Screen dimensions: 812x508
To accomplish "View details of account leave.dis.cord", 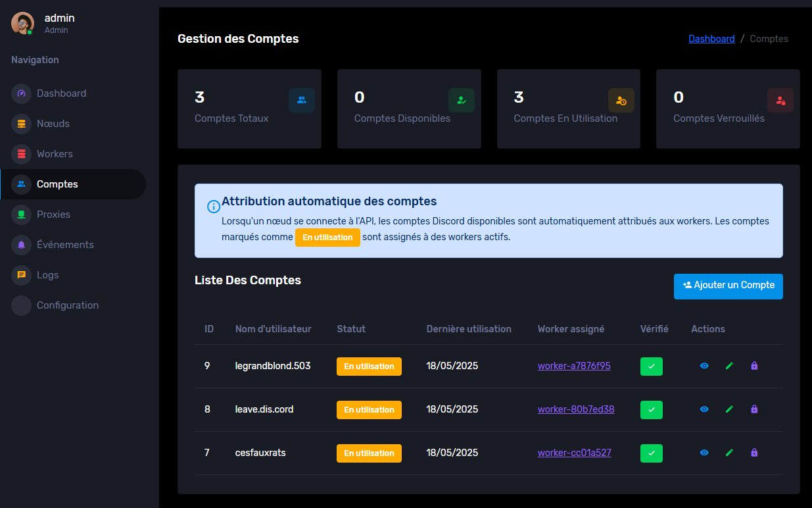I will coord(704,409).
